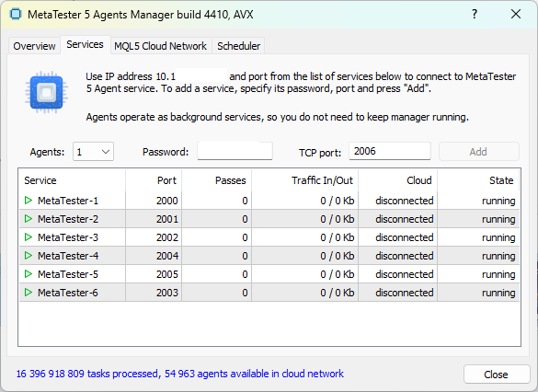The height and width of the screenshot is (392, 538).
Task: Click the question mark help button
Action: pyautogui.click(x=475, y=14)
